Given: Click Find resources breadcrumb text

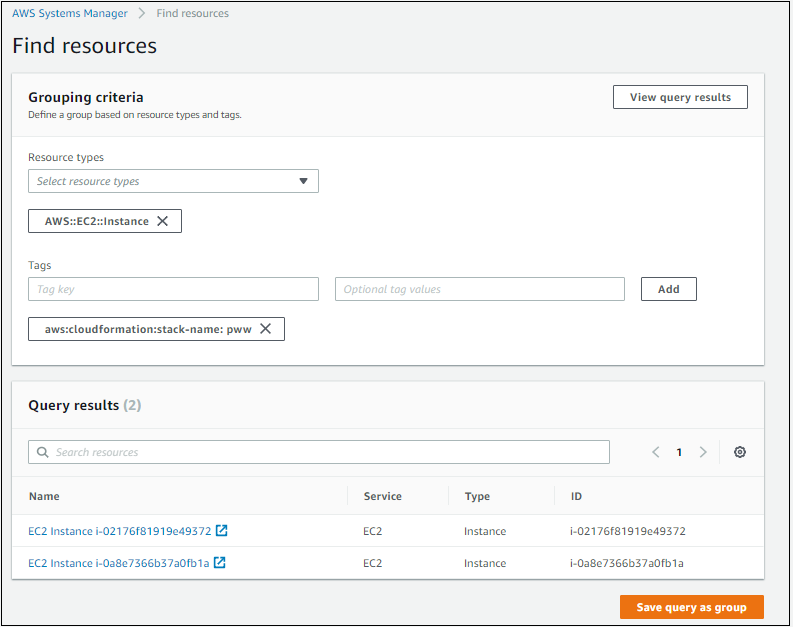Looking at the screenshot, I should click(193, 14).
